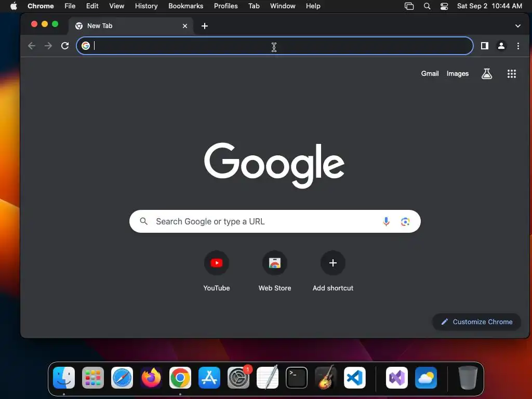This screenshot has height=399, width=532.
Task: Open the Profiles menu
Action: pos(225,6)
